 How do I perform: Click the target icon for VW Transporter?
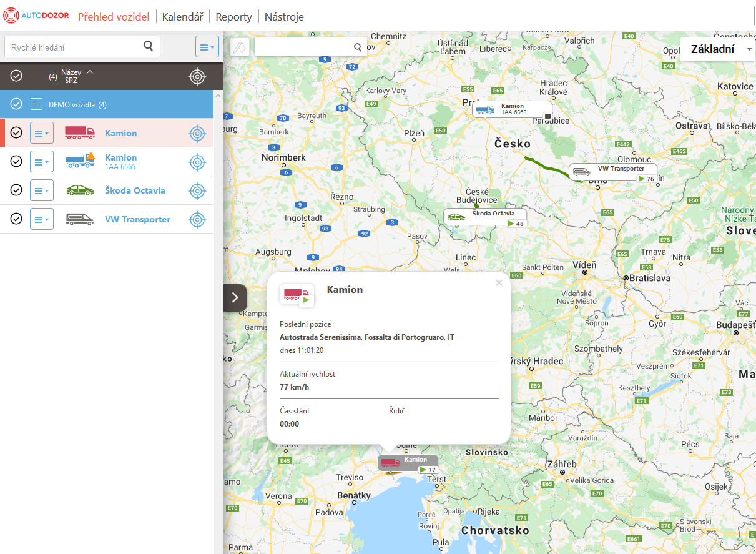(x=197, y=219)
